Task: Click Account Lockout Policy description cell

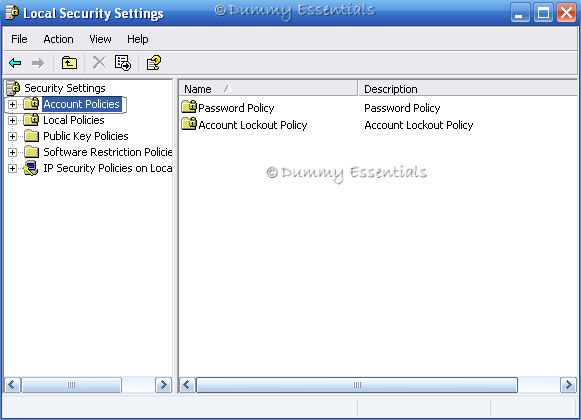Action: coord(419,125)
